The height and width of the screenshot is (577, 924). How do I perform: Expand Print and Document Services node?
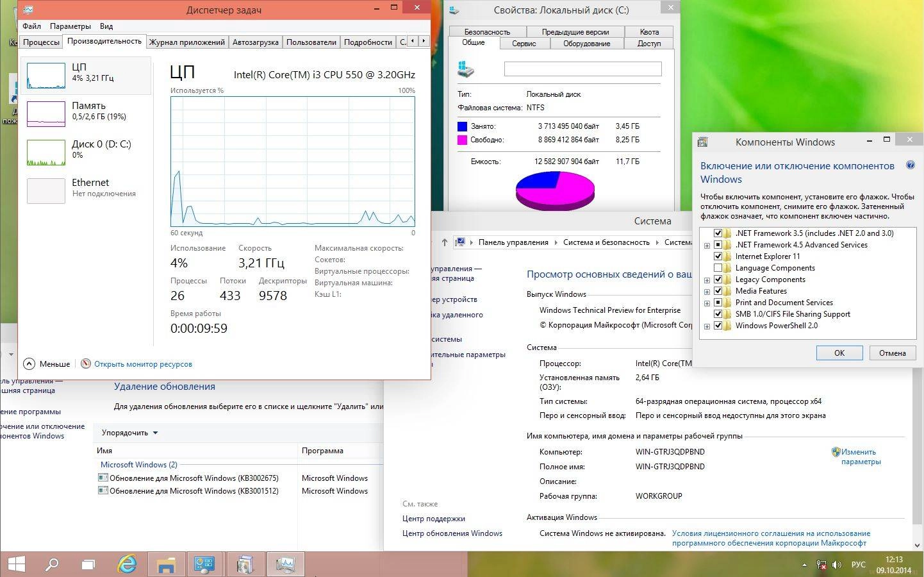click(707, 303)
